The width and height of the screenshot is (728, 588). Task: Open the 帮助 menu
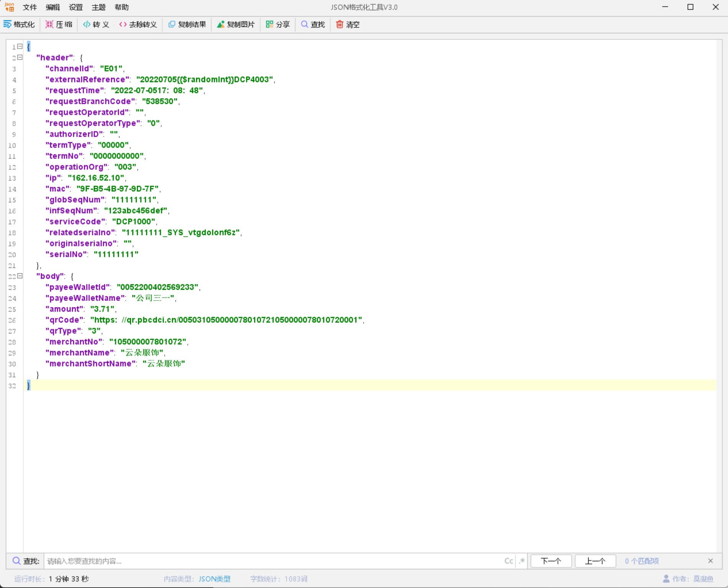tap(122, 7)
